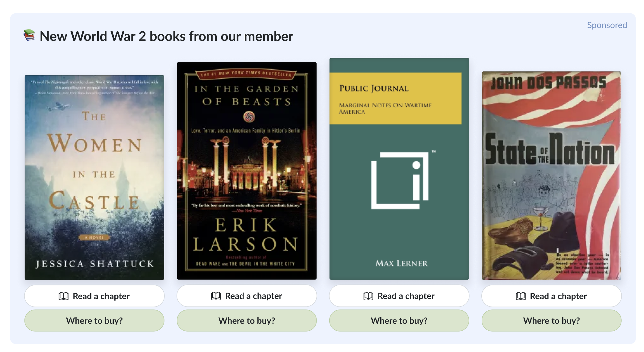Viewport: 644px width, 352px height.
Task: Read a chapter of In the Garden of Beasts
Action: (x=247, y=296)
